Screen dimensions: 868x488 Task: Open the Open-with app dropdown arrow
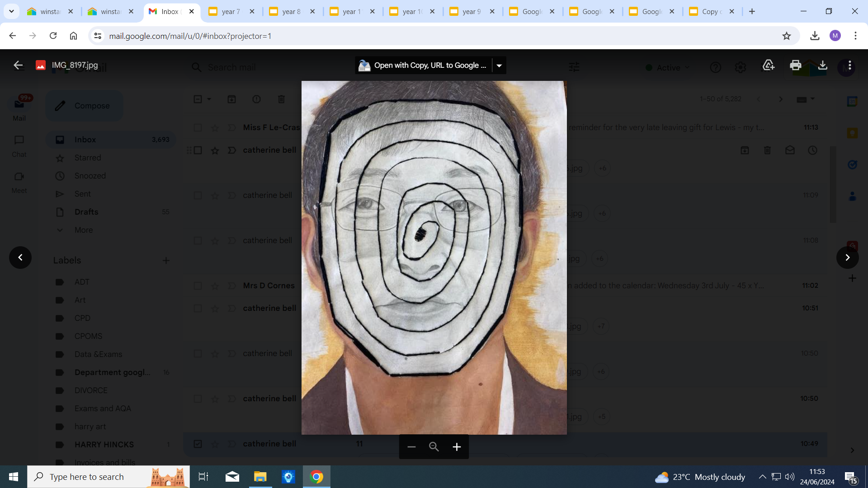(499, 66)
